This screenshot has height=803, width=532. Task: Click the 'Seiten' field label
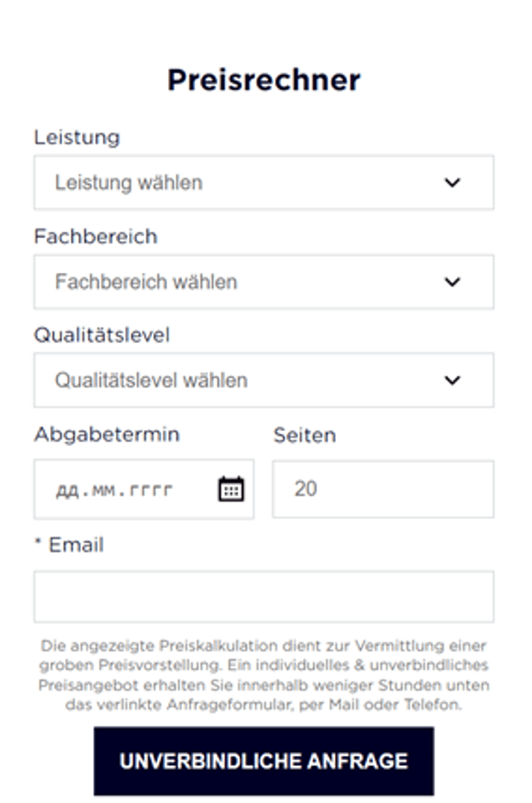(304, 435)
